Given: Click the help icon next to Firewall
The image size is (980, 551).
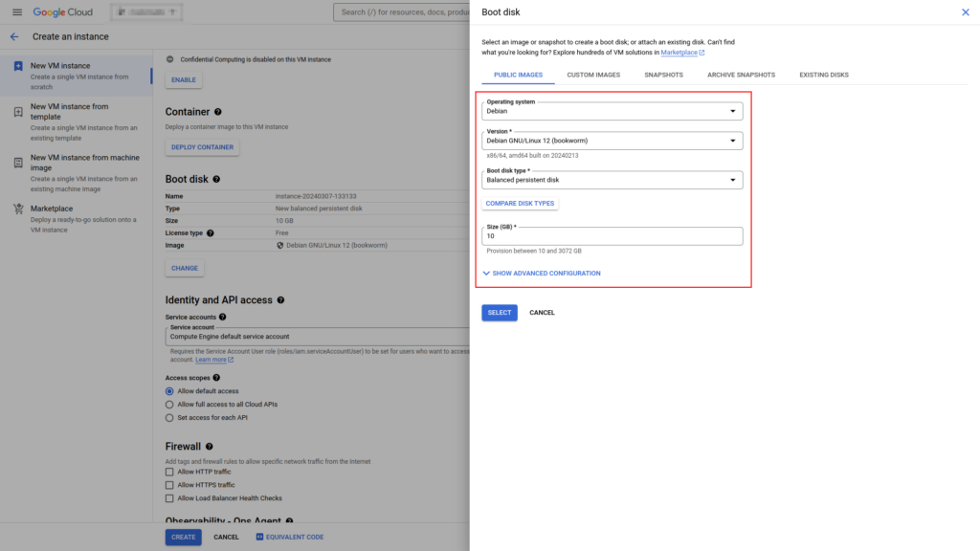Looking at the screenshot, I should click(x=209, y=447).
